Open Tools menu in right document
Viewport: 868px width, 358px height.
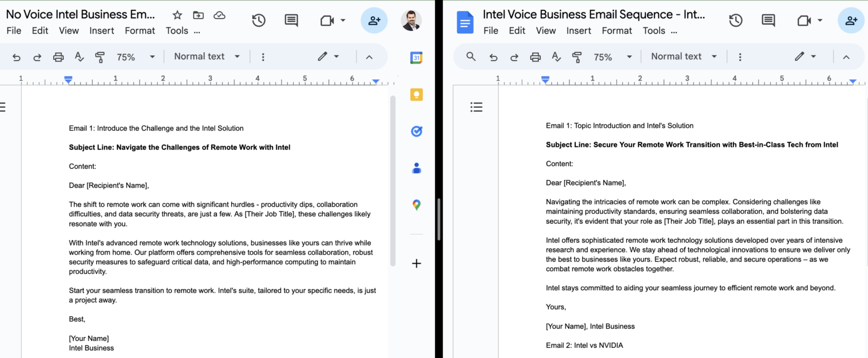654,30
